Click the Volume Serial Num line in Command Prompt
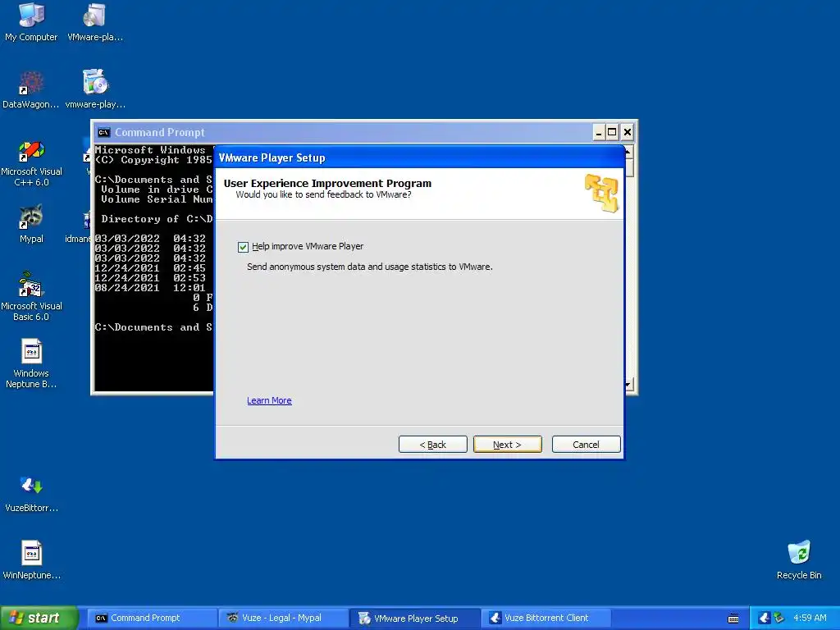 coord(157,199)
